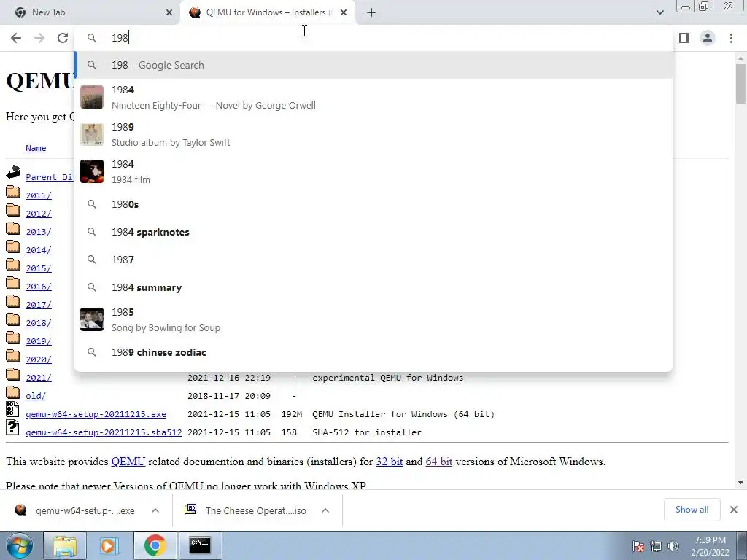Open the 2012/ folder link
Screen dimensions: 747x560
39,214
